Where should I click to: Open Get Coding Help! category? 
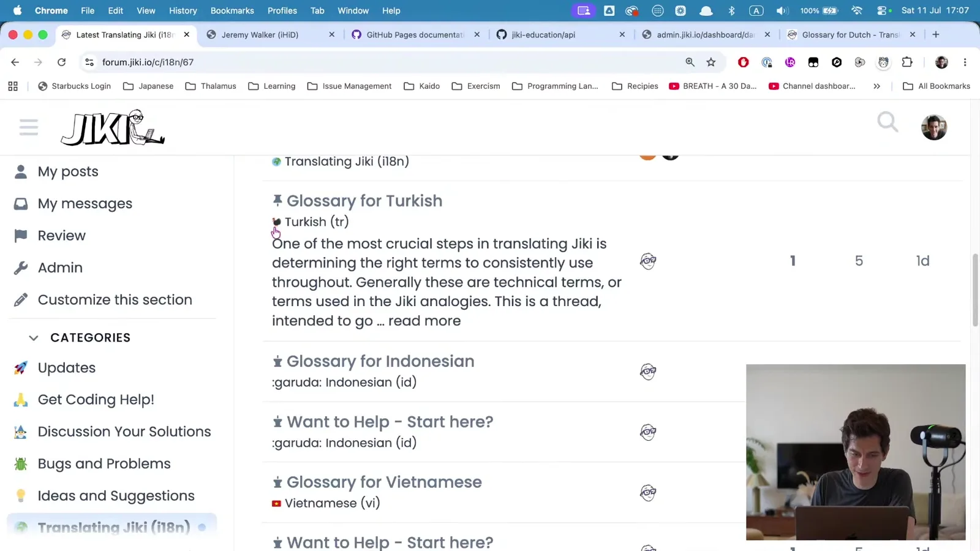[x=96, y=400]
